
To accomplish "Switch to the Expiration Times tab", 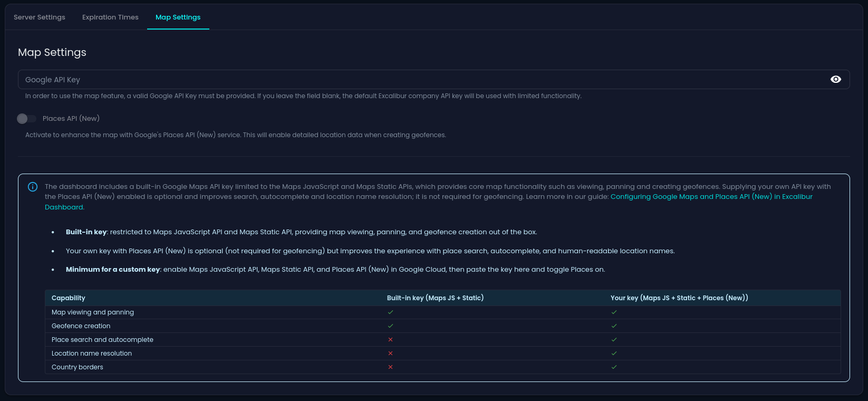I will (110, 17).
